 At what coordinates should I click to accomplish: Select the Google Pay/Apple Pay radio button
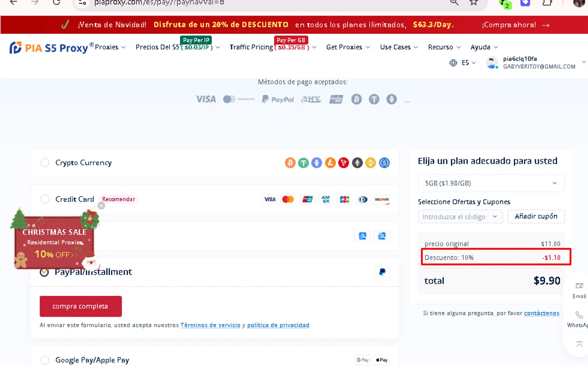pos(45,360)
